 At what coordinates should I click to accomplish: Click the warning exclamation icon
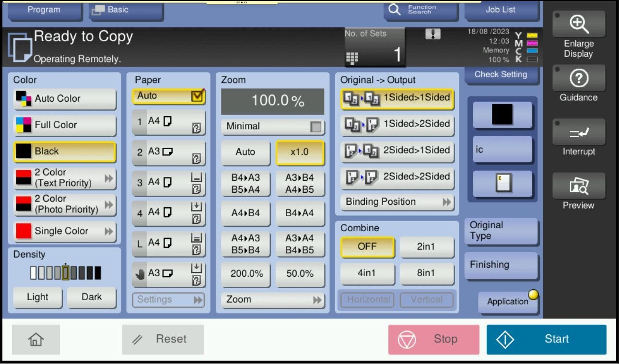(x=432, y=34)
